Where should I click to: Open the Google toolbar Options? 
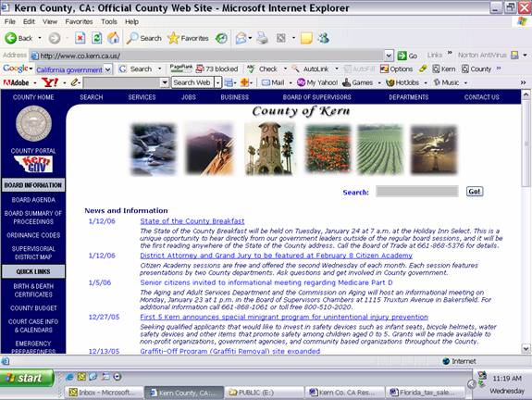coord(397,69)
